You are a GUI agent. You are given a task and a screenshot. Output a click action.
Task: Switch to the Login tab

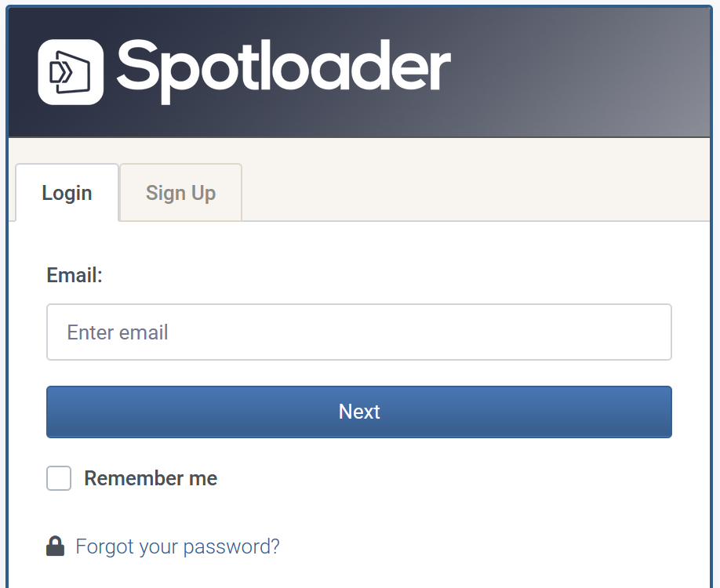tap(67, 193)
